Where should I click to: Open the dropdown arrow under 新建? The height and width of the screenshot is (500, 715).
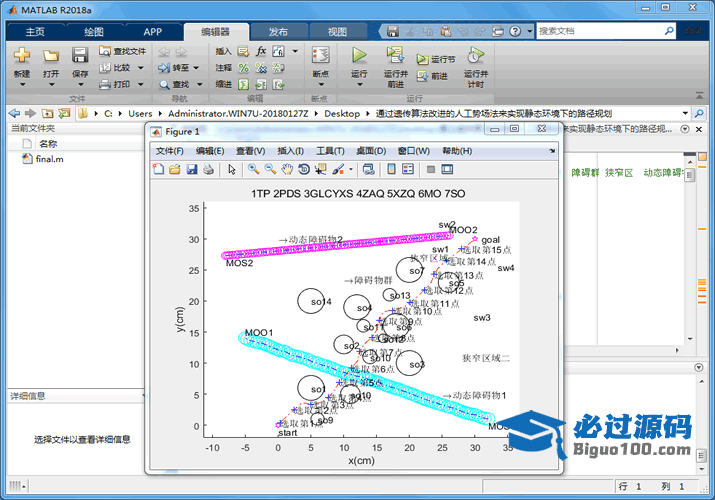pyautogui.click(x=22, y=84)
